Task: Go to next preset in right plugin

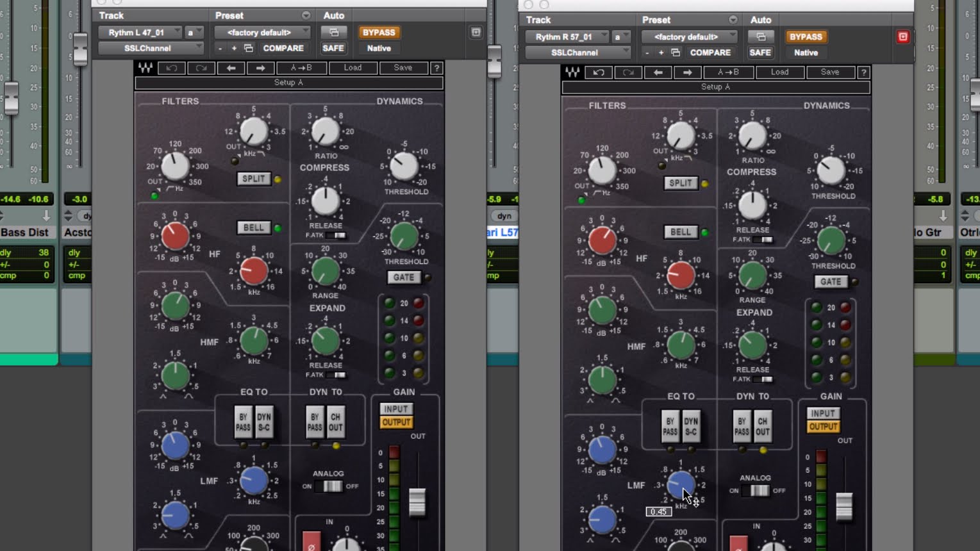Action: coord(687,72)
